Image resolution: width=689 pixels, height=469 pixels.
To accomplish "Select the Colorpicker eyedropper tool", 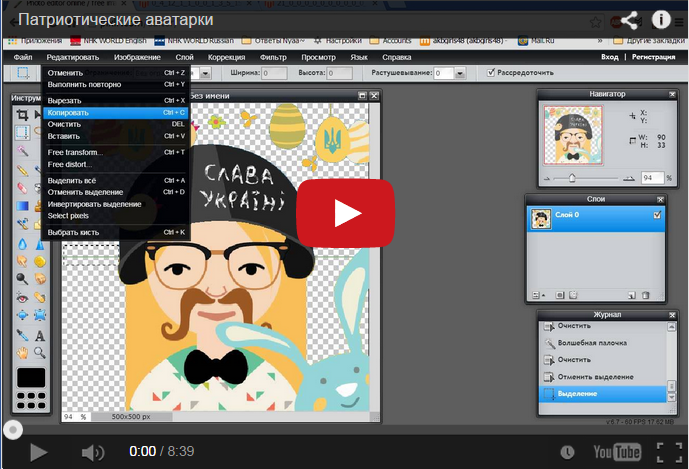I will point(22,335).
